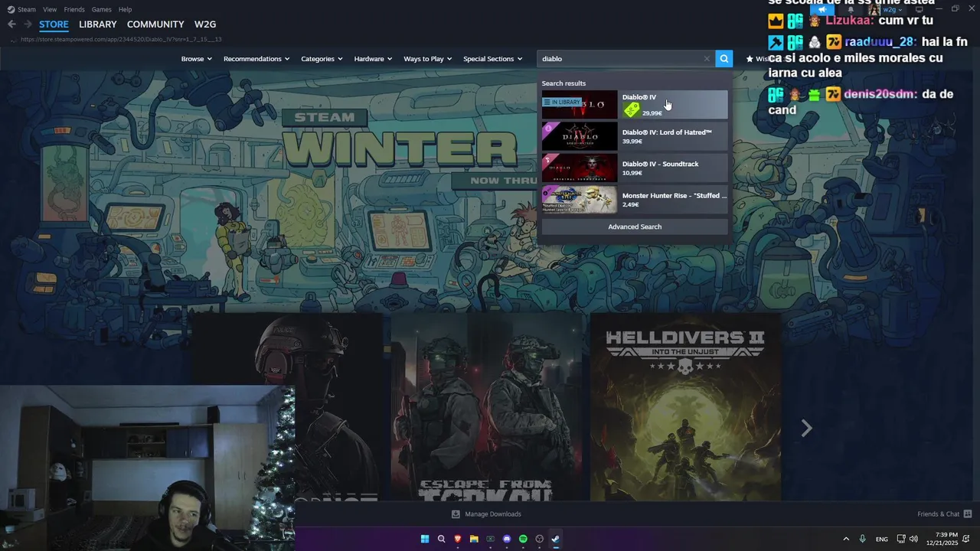Show hidden system tray icons

[x=846, y=539]
